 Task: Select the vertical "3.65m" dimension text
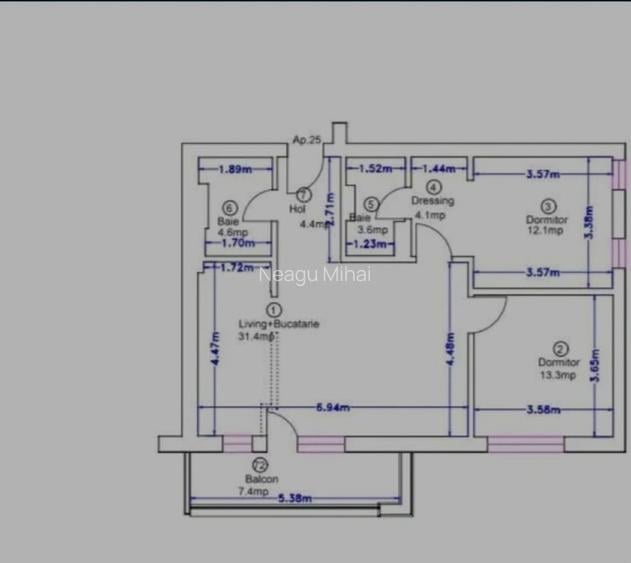(596, 365)
